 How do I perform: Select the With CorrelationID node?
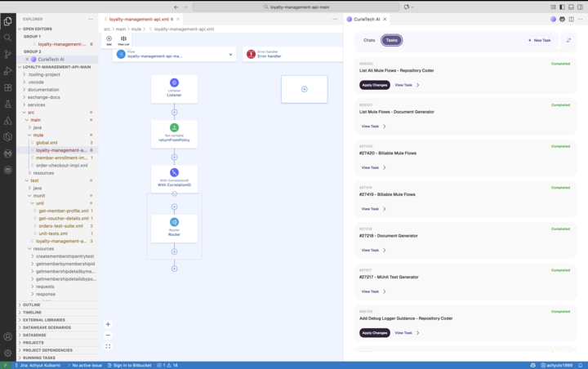pyautogui.click(x=175, y=179)
